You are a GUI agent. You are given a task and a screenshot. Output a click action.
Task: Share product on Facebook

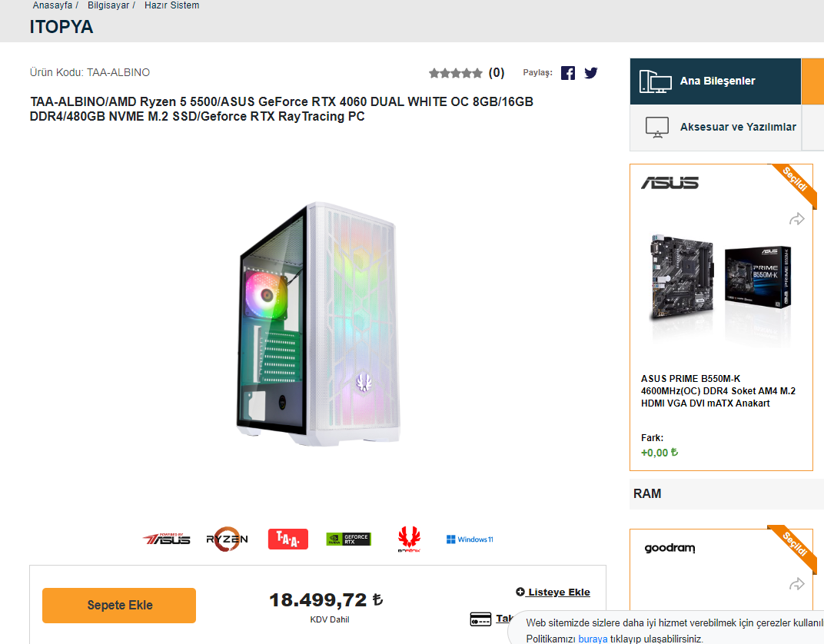[x=568, y=73]
